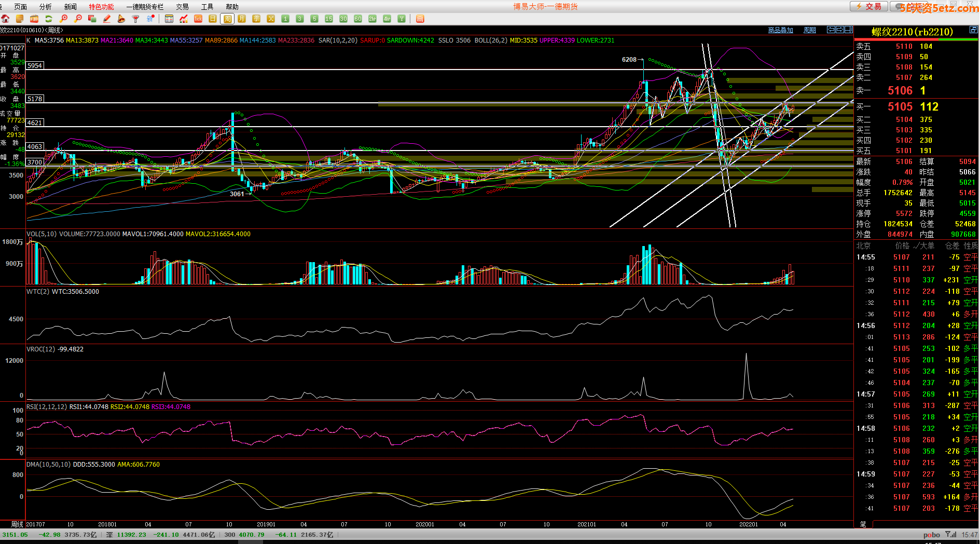Toggle the side panel layout icon

pos(849,30)
